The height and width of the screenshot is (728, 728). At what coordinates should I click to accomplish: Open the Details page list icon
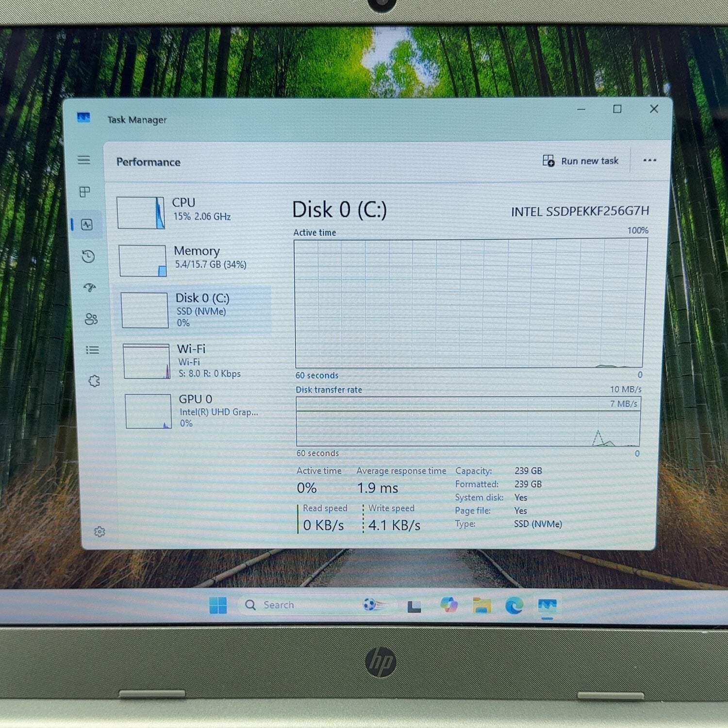(92, 350)
